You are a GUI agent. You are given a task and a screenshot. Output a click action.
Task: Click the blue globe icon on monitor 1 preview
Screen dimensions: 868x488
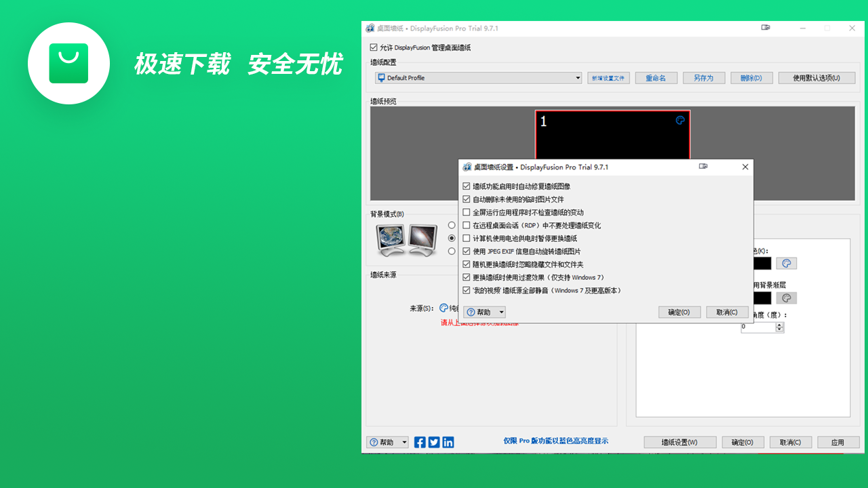click(679, 120)
